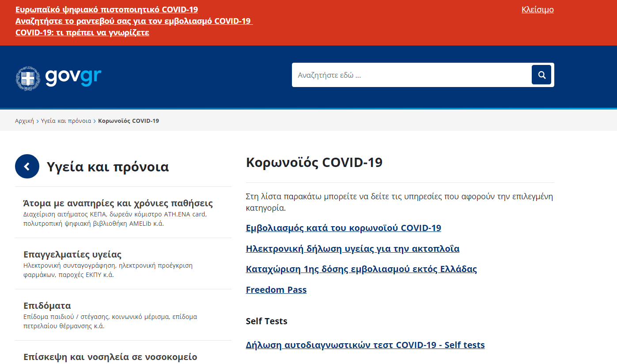
Task: Select Καταχώριση 1ης δόσης εμβολιασμού εκτός Ελλάδας
Action: pyautogui.click(x=361, y=269)
